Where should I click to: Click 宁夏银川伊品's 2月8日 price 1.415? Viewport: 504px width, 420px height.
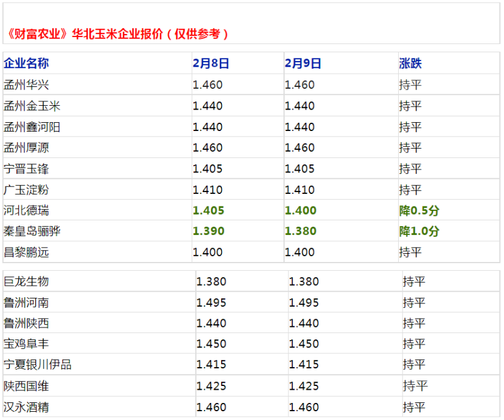pos(212,365)
